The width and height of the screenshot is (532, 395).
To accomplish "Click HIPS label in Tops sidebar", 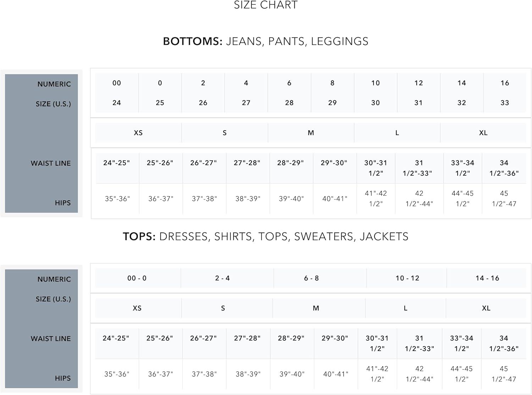I will click(63, 378).
